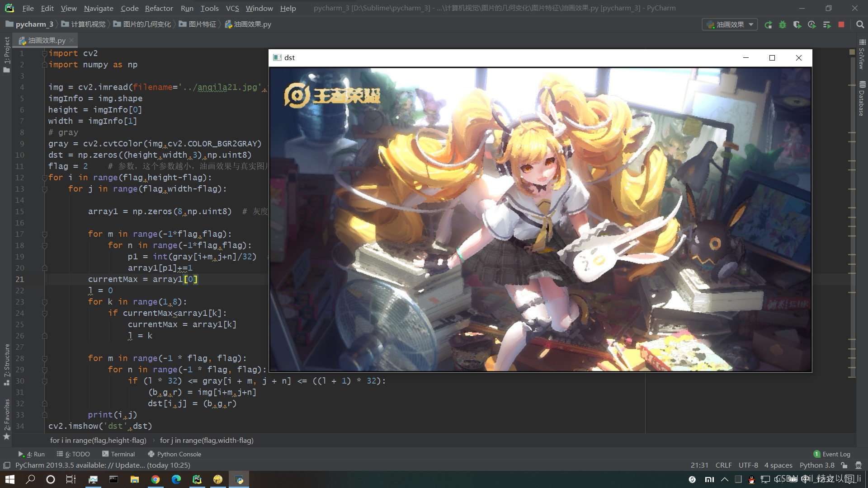Open Search Everywhere magnifier icon
This screenshot has height=488, width=868.
click(x=860, y=25)
